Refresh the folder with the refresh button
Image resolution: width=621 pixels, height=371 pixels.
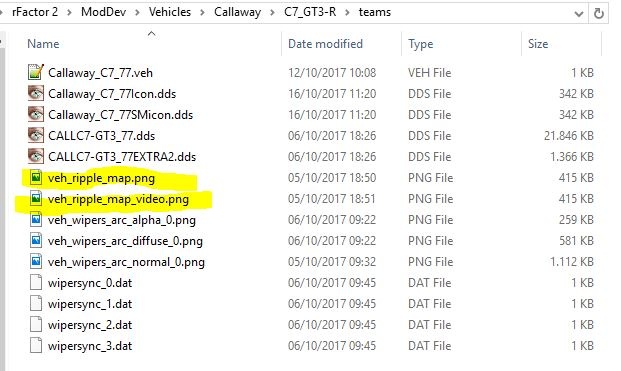[x=598, y=13]
